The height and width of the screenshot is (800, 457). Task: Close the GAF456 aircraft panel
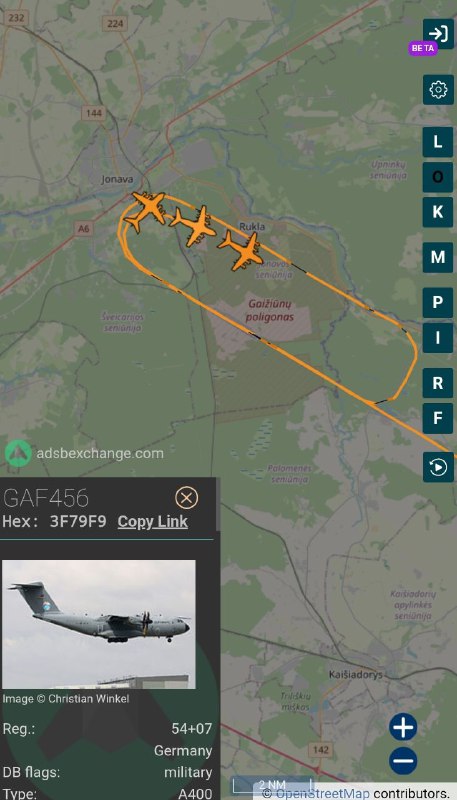pos(187,497)
